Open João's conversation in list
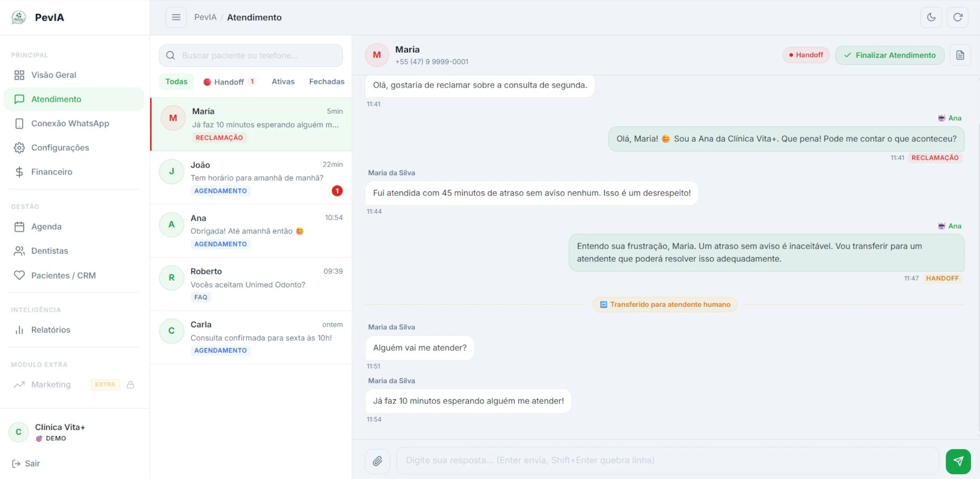The width and height of the screenshot is (980, 479). click(251, 177)
